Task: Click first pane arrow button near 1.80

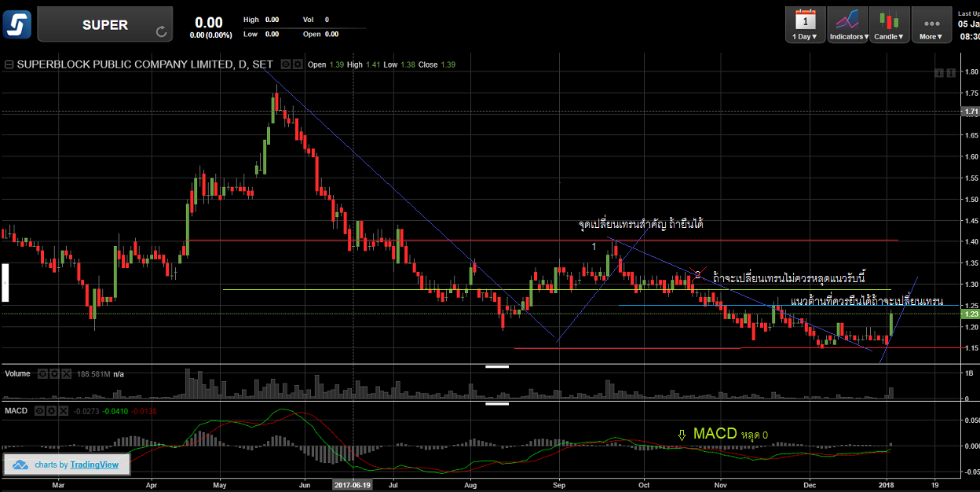Action: [x=938, y=72]
